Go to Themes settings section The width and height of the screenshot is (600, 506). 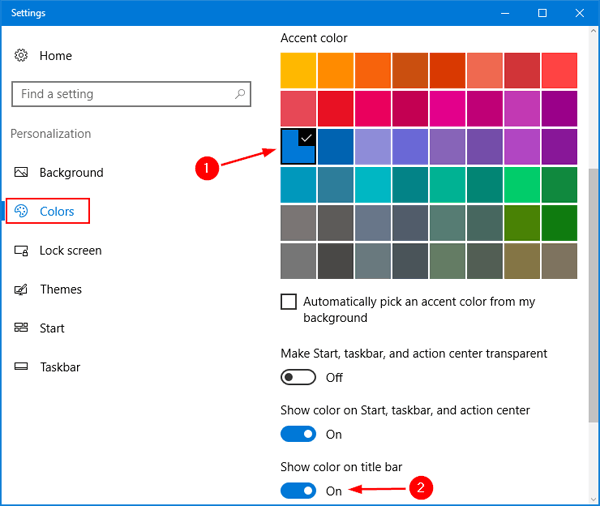[x=61, y=289]
